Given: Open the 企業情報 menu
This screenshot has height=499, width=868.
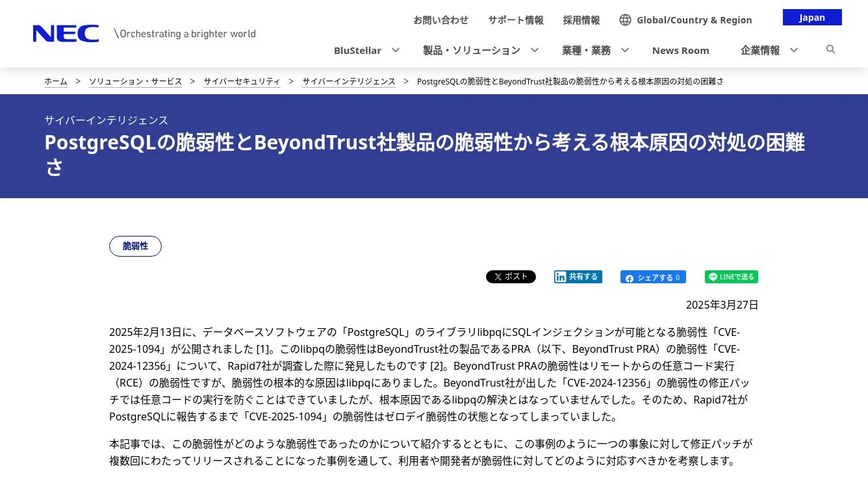Looking at the screenshot, I should click(x=760, y=51).
